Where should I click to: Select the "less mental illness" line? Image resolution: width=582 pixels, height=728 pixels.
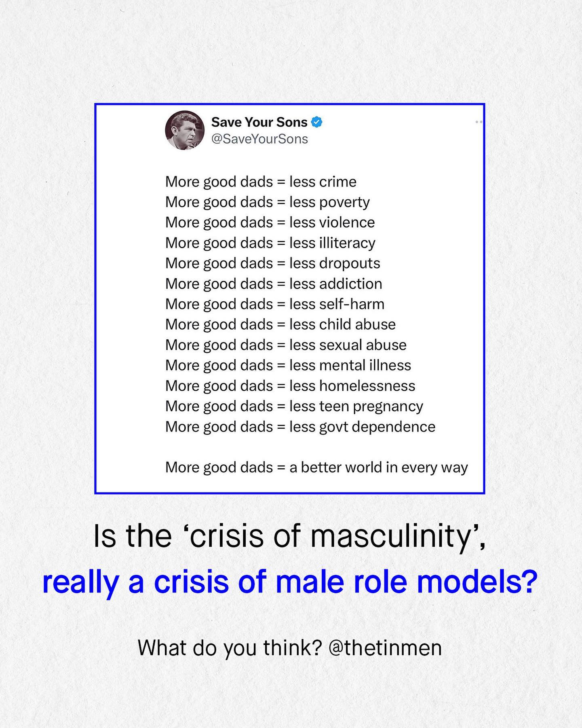[288, 365]
